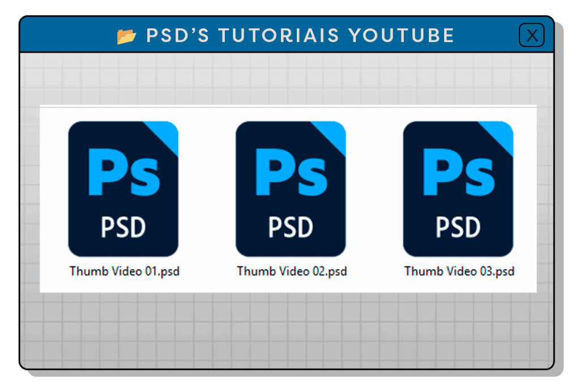
Task: Select the Thumb Video 01.psd Photoshop icon
Action: tap(123, 189)
